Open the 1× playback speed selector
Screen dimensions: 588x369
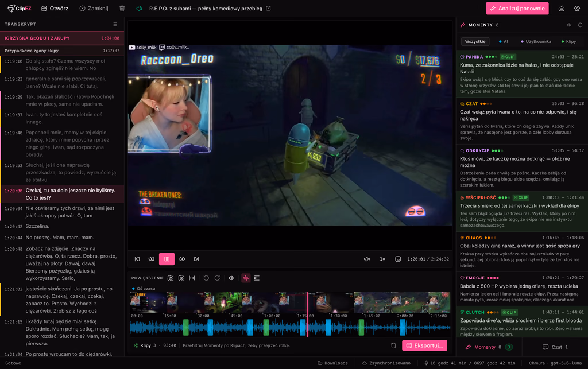point(382,259)
